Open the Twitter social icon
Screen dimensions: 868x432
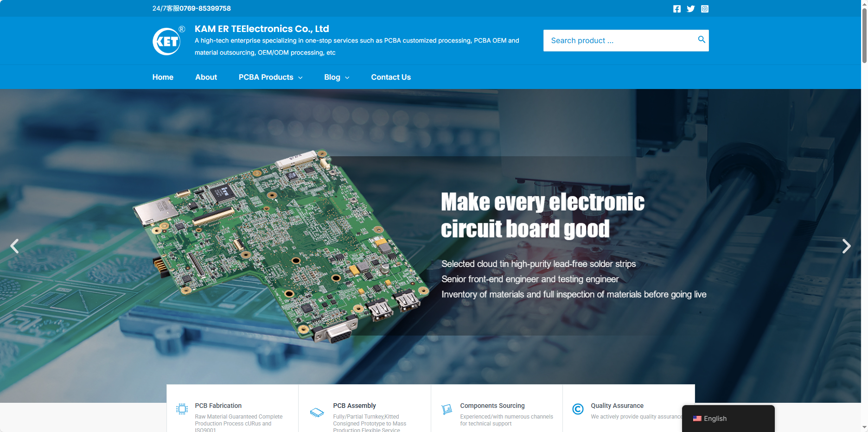pyautogui.click(x=690, y=9)
